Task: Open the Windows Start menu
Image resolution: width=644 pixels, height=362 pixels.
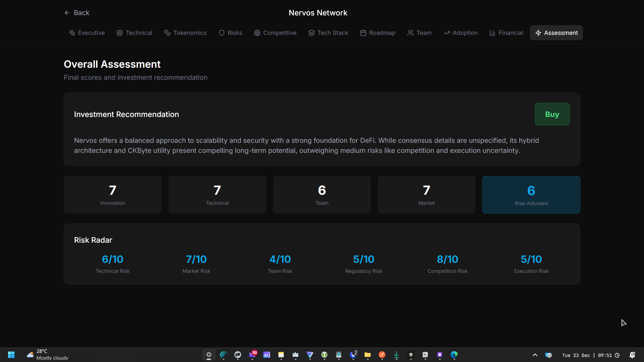Action: pyautogui.click(x=11, y=355)
